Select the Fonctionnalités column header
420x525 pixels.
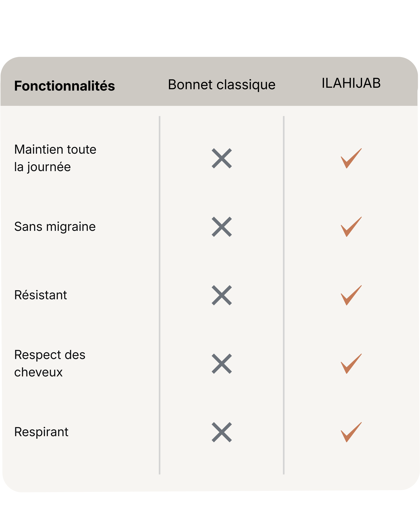point(64,86)
